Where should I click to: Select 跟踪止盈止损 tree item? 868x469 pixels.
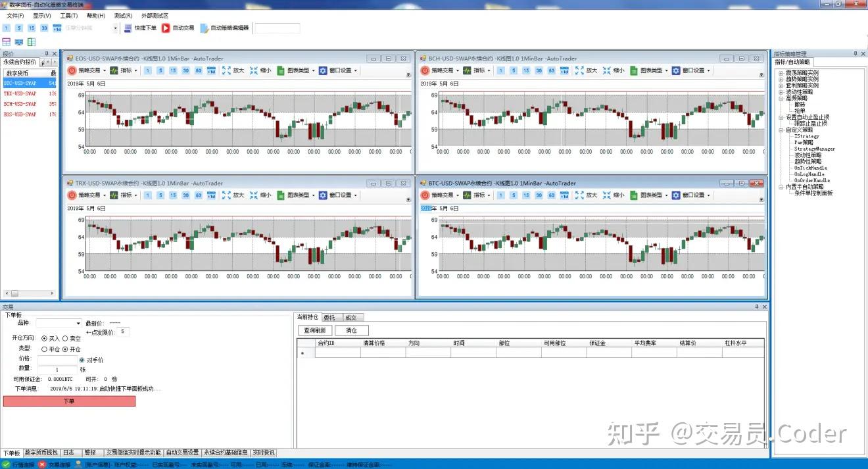pos(810,123)
